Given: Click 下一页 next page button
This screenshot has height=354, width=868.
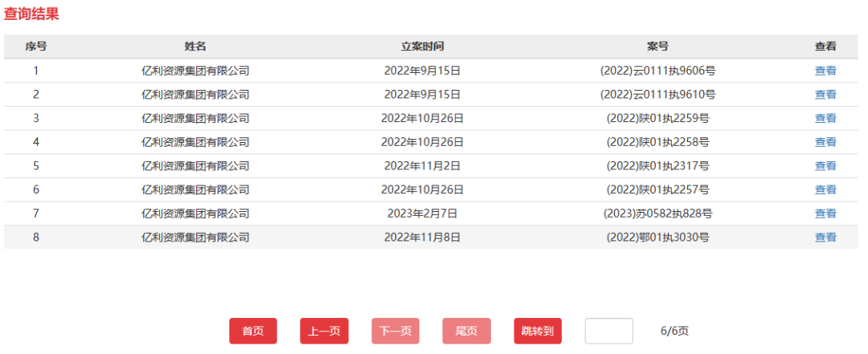Looking at the screenshot, I should (395, 331).
